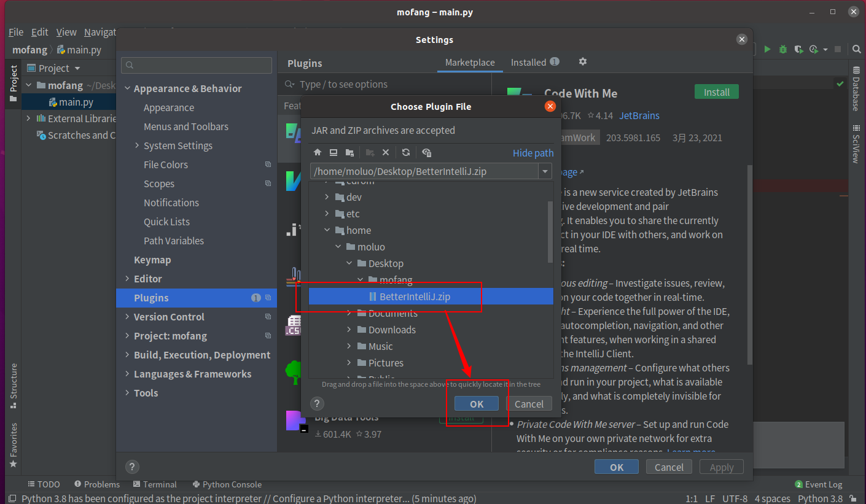Switch to Marketplace tab
The height and width of the screenshot is (504, 866).
point(470,63)
